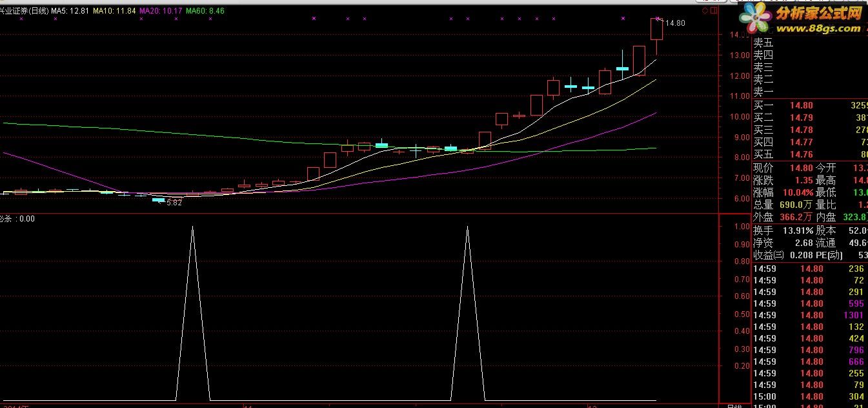Select the low candlestick marked 5.82

point(158,200)
